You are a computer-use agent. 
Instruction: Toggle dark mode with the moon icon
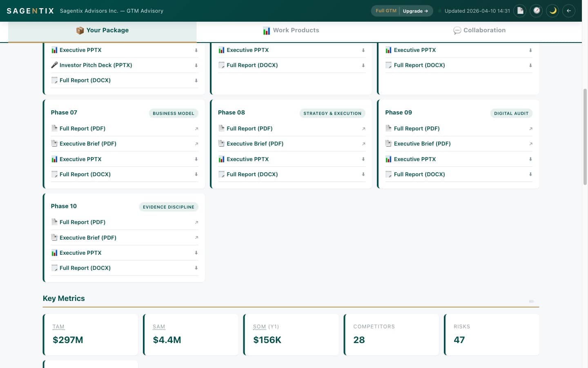(553, 11)
